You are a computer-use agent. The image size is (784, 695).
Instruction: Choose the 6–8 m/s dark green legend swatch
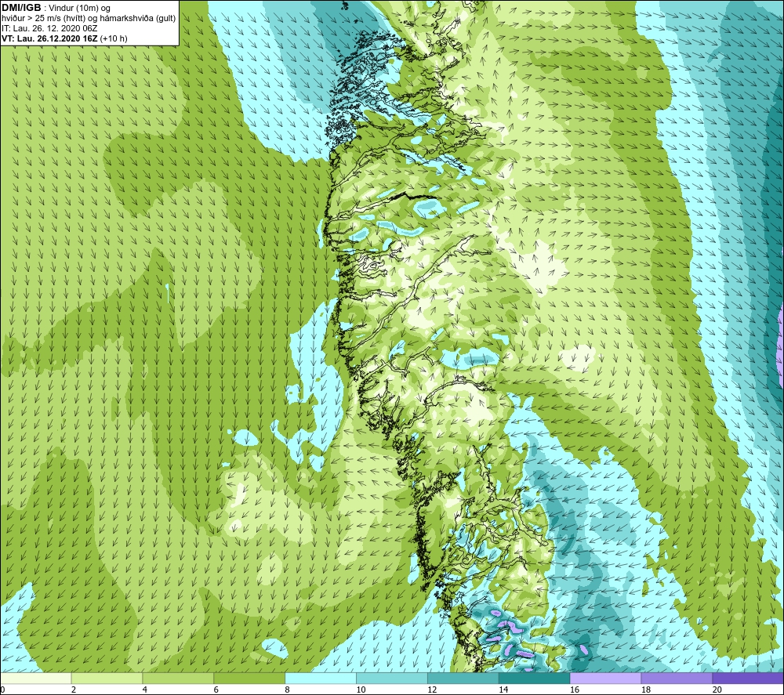[x=249, y=678]
